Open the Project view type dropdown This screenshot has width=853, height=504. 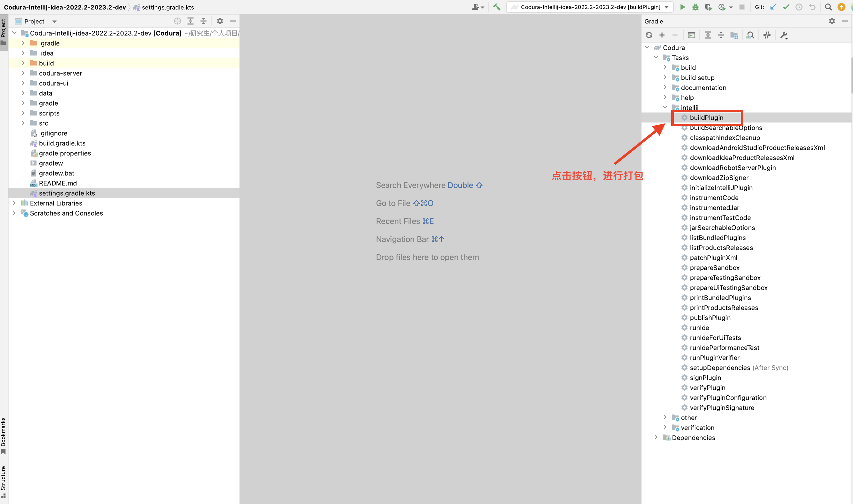54,21
